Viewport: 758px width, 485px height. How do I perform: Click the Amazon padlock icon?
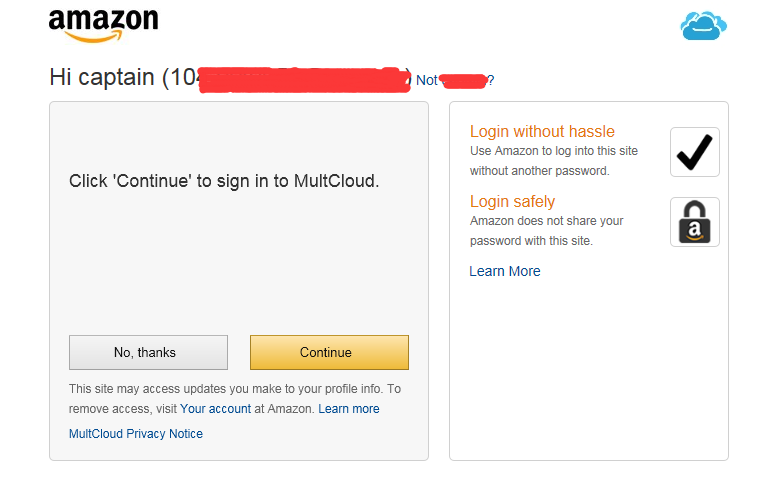[694, 222]
